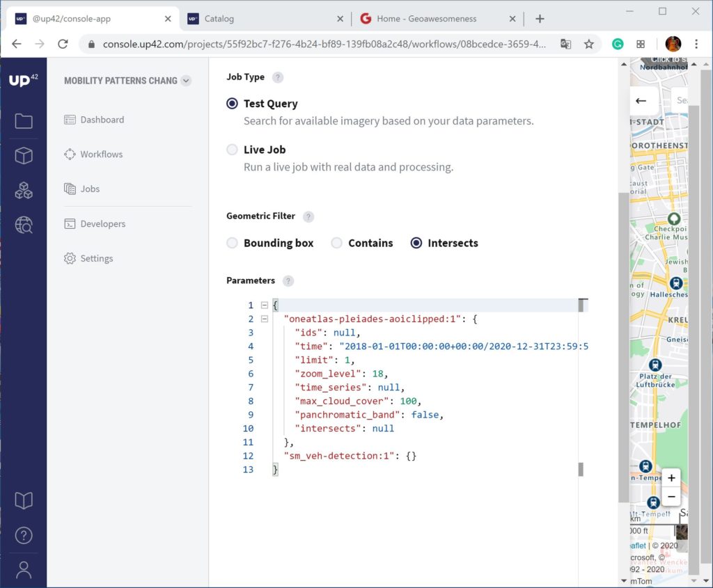713x588 pixels.
Task: Click the "max_cloud_cover" value 100
Action: [408, 401]
